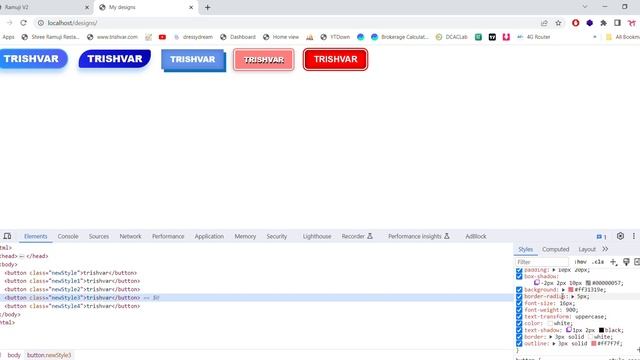The width and height of the screenshot is (640, 360).
Task: Open the www.trishvar.com bookmark
Action: (x=112, y=37)
